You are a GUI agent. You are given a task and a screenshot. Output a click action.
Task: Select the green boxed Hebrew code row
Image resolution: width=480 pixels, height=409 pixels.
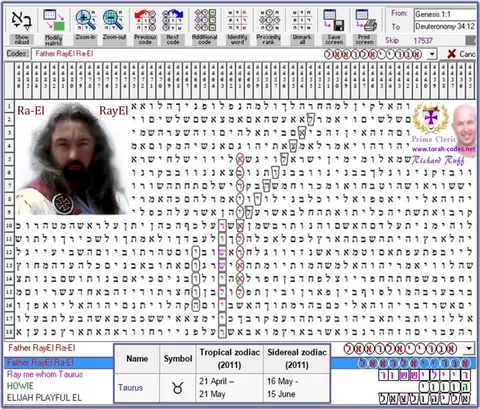pos(445,387)
